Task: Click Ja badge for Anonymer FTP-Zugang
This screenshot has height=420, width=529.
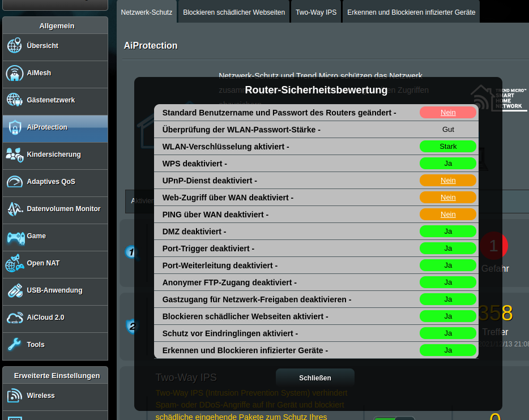Action: [448, 282]
